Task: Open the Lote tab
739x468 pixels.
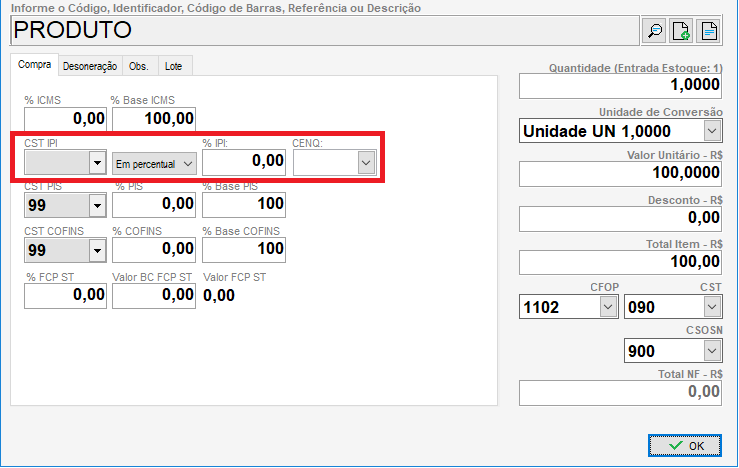Action: 173,66
